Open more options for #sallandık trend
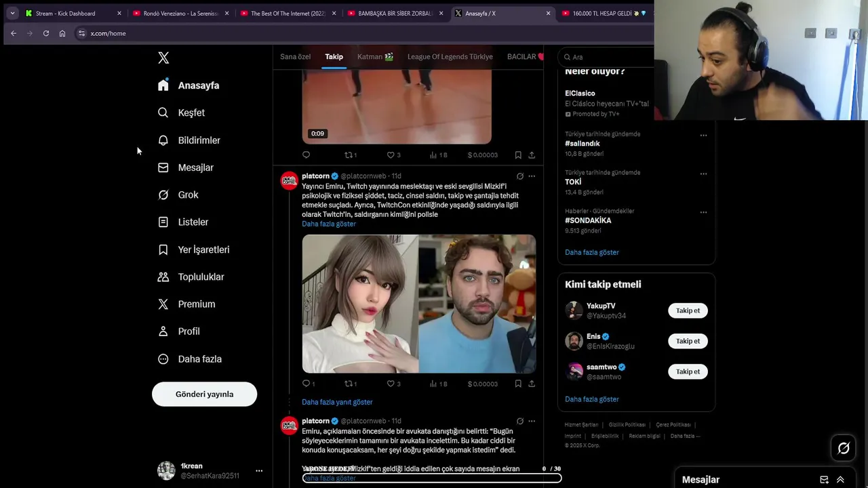868x488 pixels. coord(703,135)
